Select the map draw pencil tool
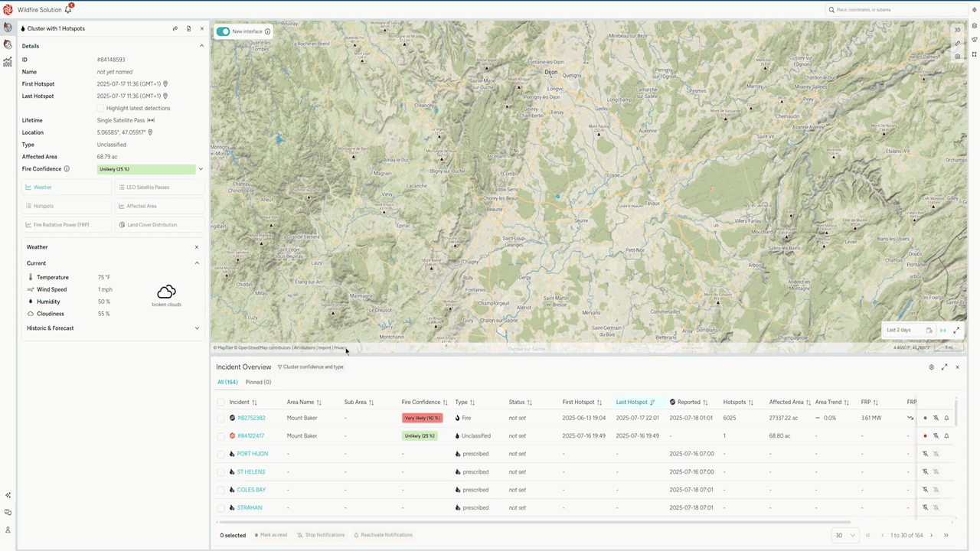 pyautogui.click(x=958, y=43)
